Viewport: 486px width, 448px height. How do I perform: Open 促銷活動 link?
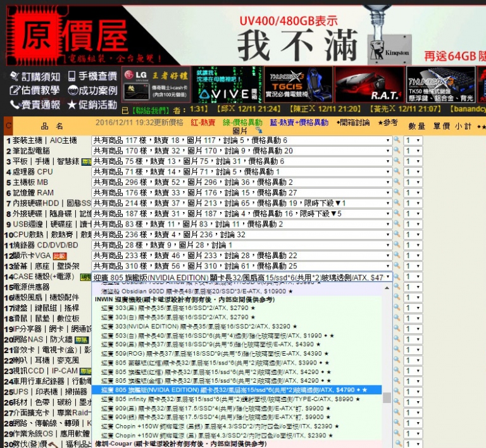92,104
